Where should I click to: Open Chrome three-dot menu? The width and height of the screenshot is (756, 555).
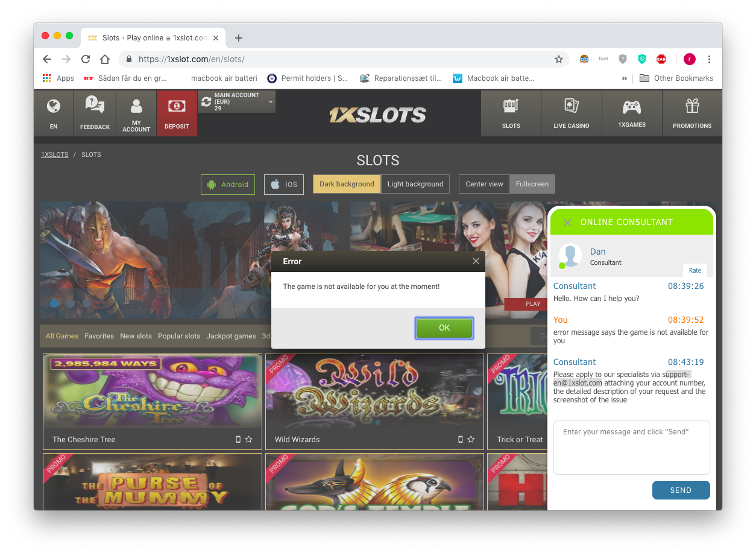[709, 59]
